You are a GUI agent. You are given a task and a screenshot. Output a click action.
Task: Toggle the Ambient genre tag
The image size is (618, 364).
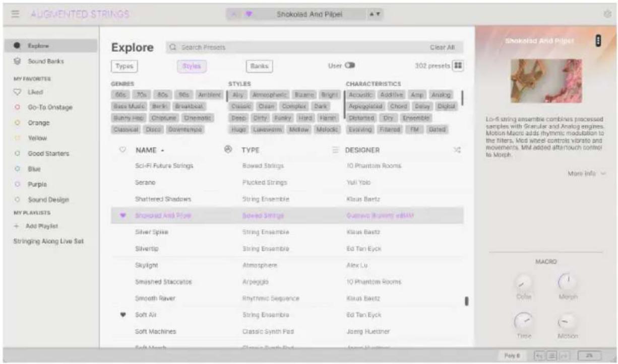(209, 95)
